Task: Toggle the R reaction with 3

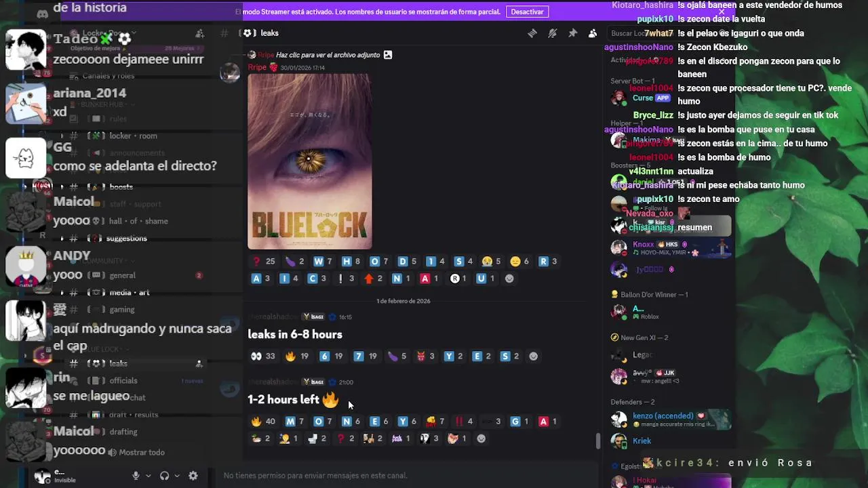Action: pos(547,262)
